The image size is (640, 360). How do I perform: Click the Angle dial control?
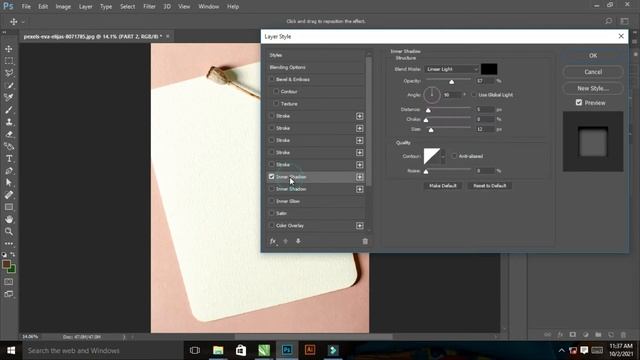[432, 95]
